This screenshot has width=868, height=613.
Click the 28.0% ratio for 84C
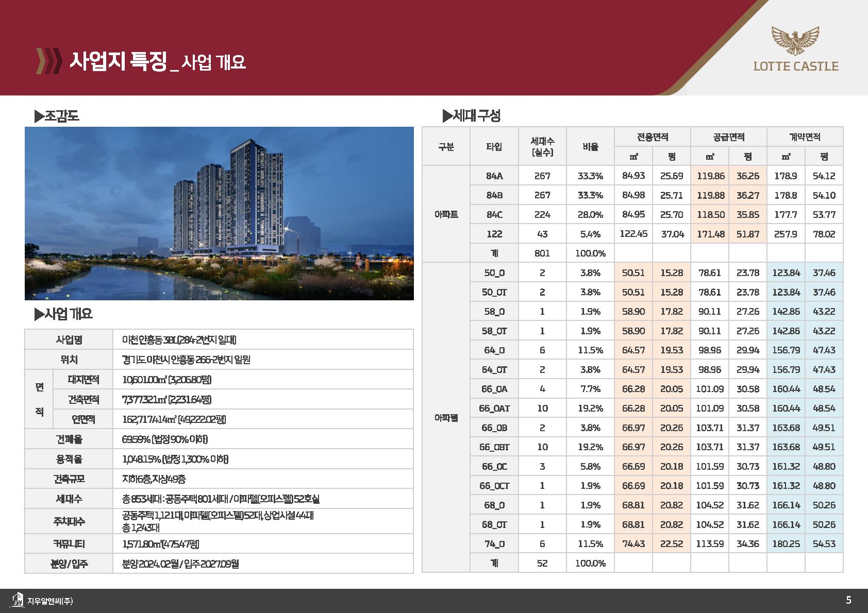click(x=590, y=214)
